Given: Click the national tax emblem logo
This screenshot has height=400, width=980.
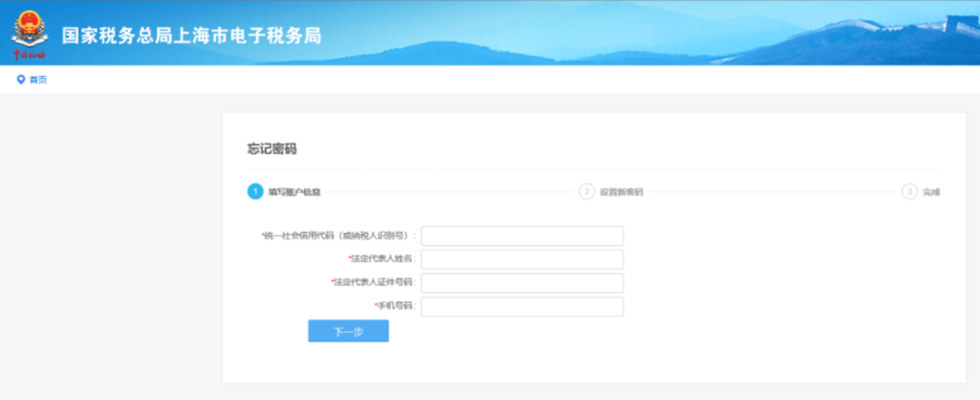Looking at the screenshot, I should (29, 35).
